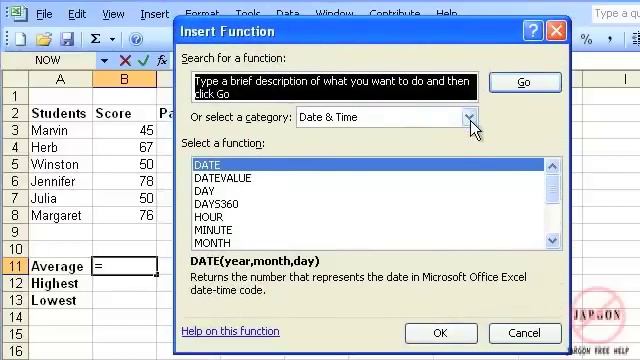Click the Open folder icon
The image size is (640, 360).
tap(44, 39)
